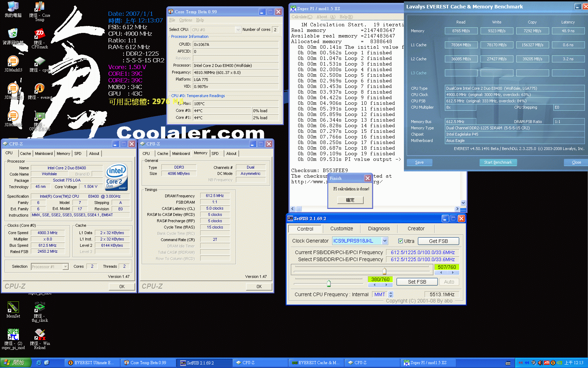Toggle the Ultra checkbox in SetFSB
The width and height of the screenshot is (588, 368).
pos(400,241)
